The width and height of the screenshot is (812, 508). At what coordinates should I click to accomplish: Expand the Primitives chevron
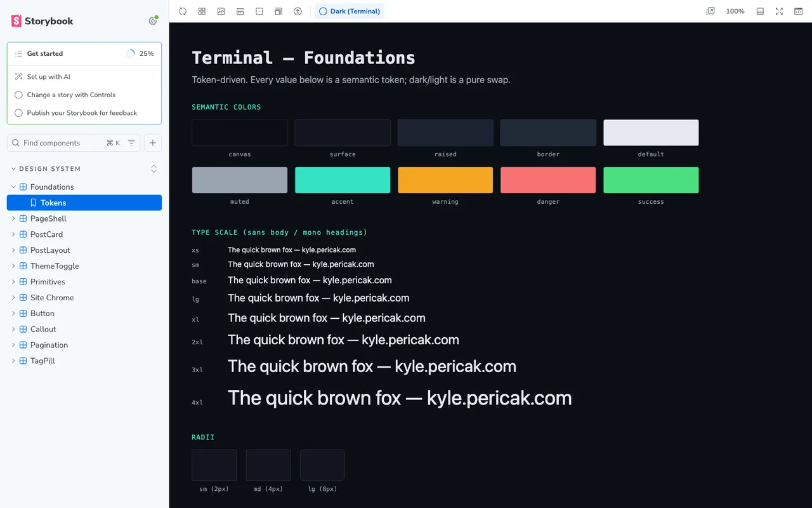pyautogui.click(x=13, y=282)
